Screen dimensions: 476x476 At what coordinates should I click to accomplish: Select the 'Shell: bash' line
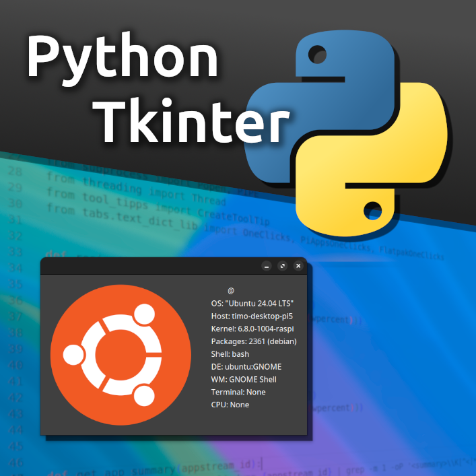tap(230, 354)
